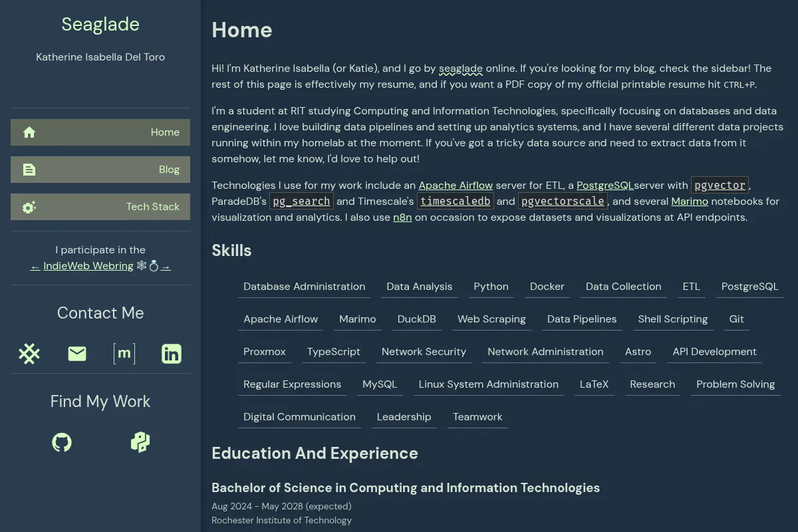Open the Tech Stack menu item

click(100, 207)
